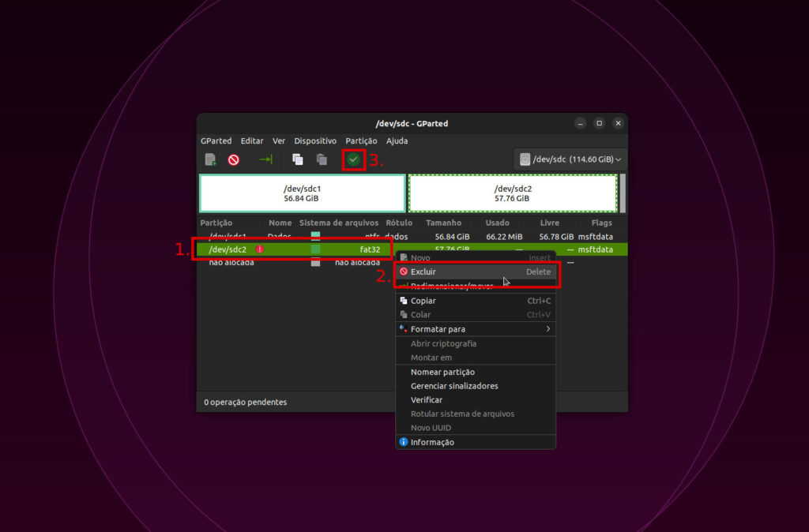Viewport: 809px width, 532px height.
Task: Choose Verificar in the context menu
Action: pyautogui.click(x=476, y=399)
